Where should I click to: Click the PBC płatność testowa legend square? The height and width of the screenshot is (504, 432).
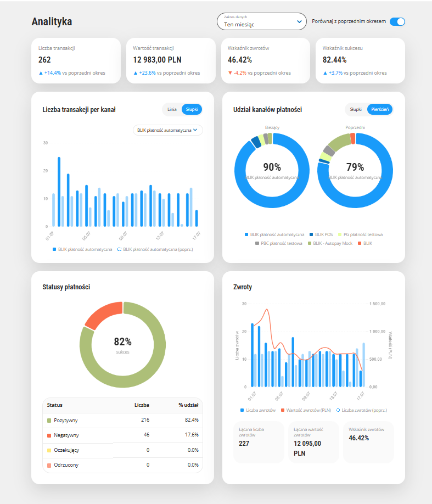[x=257, y=243]
